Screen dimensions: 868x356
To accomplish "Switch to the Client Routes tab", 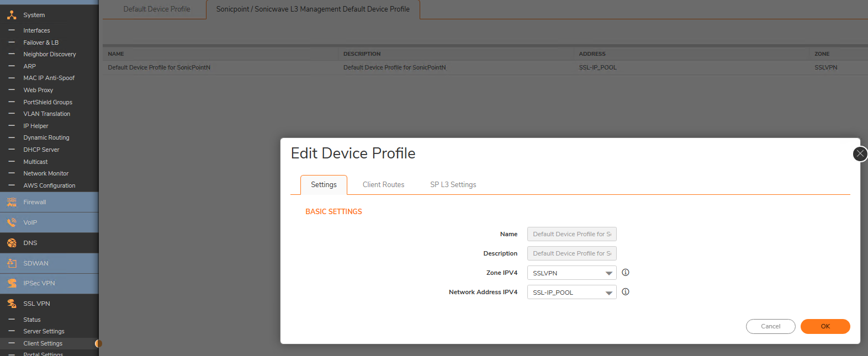I will [x=383, y=185].
